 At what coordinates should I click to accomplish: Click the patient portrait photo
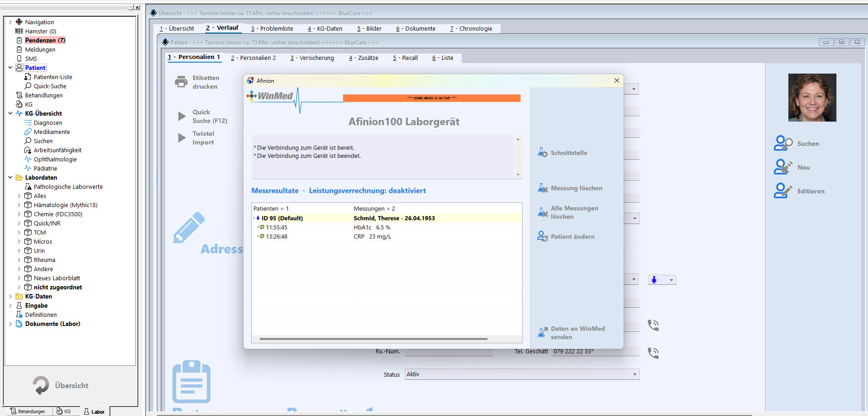pyautogui.click(x=812, y=97)
